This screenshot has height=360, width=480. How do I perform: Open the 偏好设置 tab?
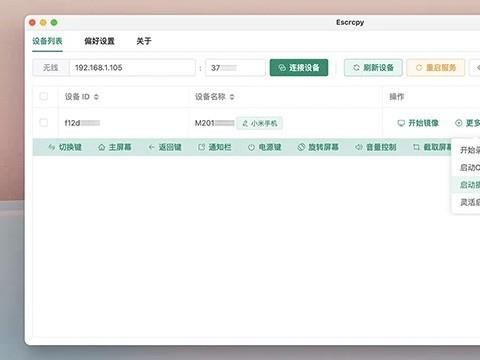tap(99, 41)
